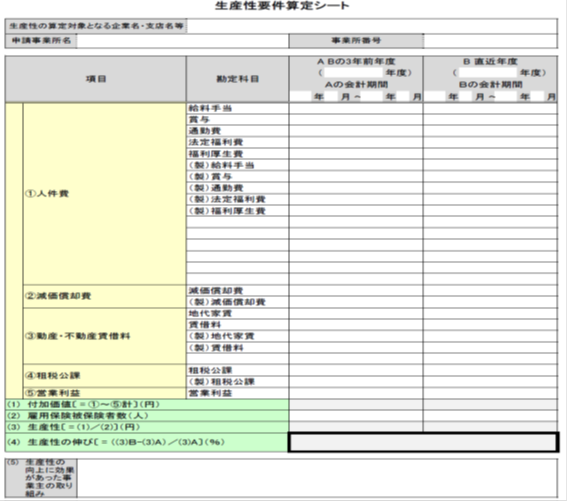The width and height of the screenshot is (567, 501).
Task: Select column A cell for (製)給料手当
Action: (x=356, y=165)
